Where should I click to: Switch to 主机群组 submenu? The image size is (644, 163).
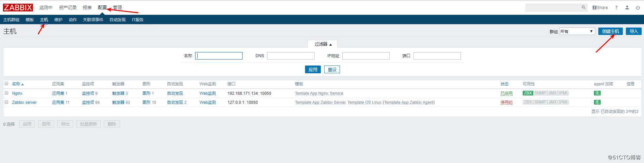click(11, 20)
